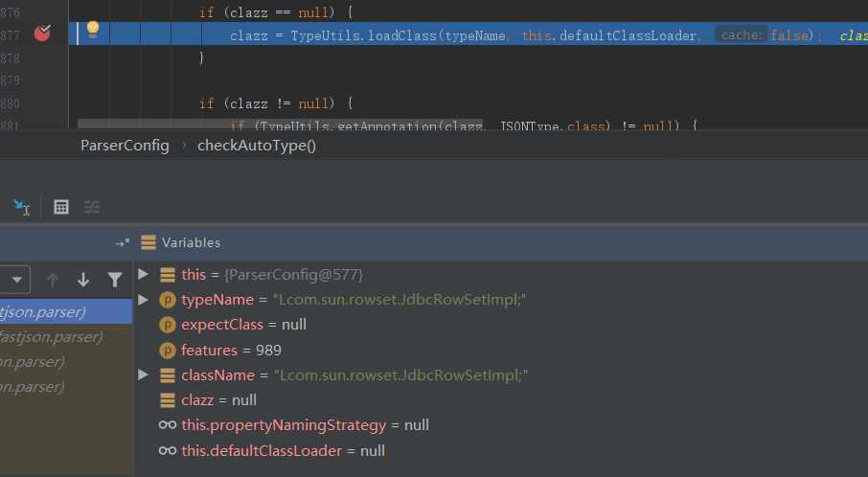Click the ParserConfig breadcrumb
The width and height of the screenshot is (868, 477).
coord(125,146)
